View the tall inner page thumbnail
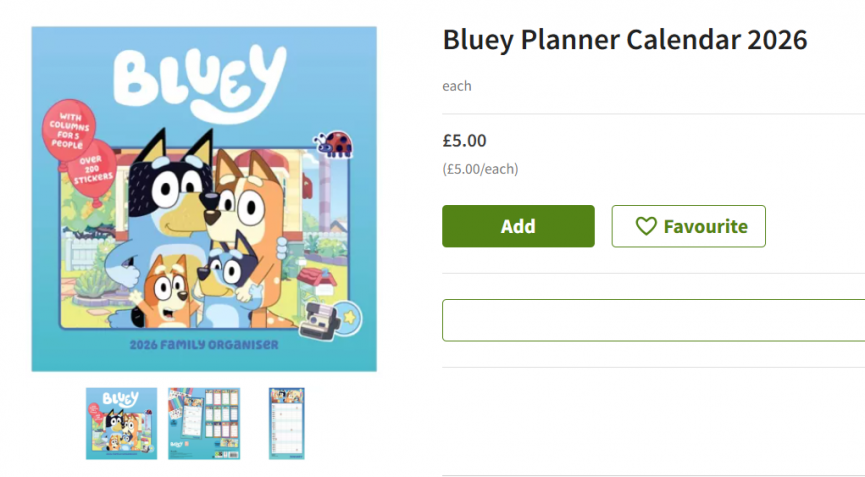Viewport: 865px width, 477px height. coord(287,423)
